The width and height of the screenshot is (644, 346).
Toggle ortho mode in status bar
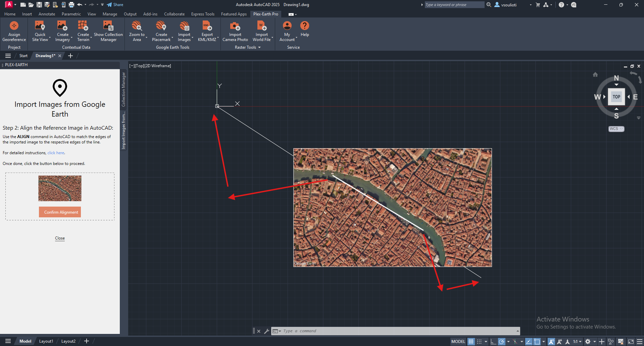(493, 342)
